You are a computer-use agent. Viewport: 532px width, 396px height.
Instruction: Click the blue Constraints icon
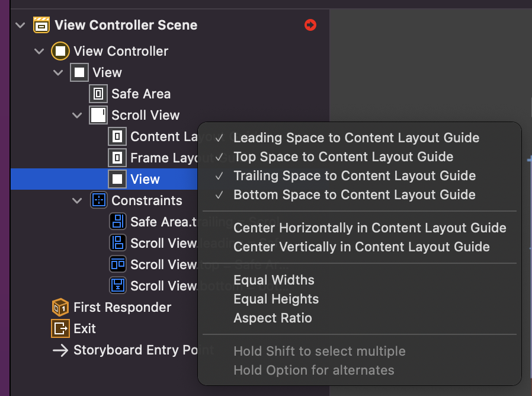[99, 200]
